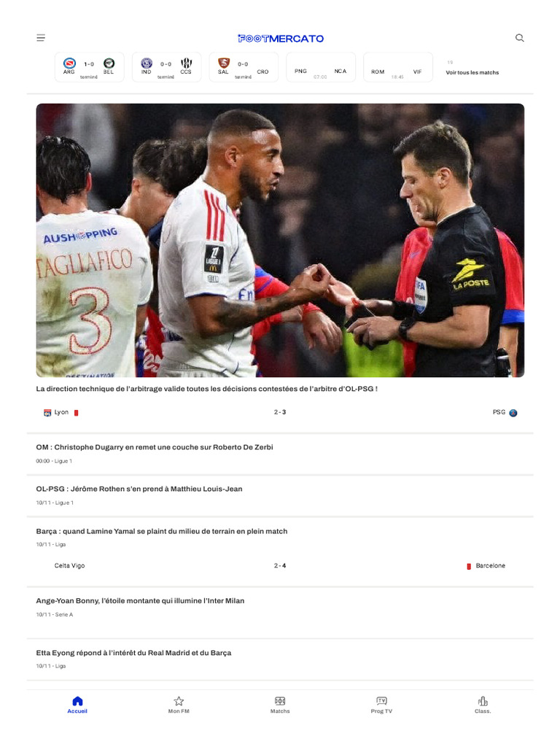Image resolution: width=560 pixels, height=747 pixels.
Task: Open the SAL 0-0 CRO match card
Action: [244, 67]
